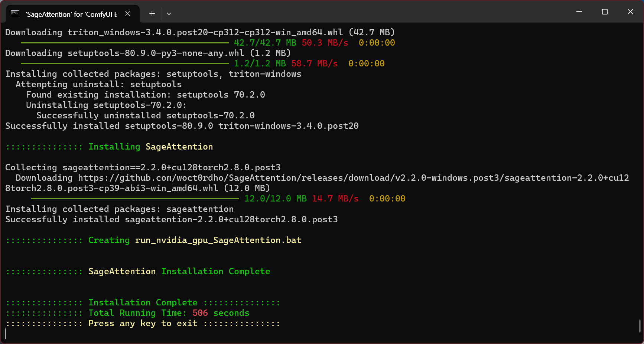Close the terminal window
This screenshot has height=344, width=644.
[x=630, y=12]
